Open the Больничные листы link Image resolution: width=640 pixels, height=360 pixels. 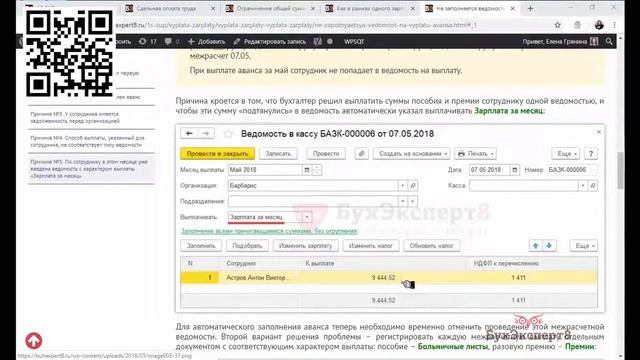[453, 347]
